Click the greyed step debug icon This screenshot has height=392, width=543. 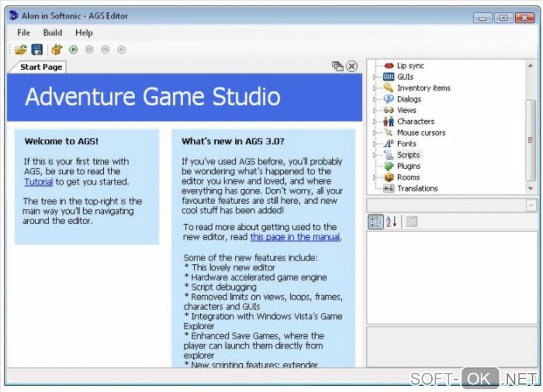pyautogui.click(x=105, y=50)
